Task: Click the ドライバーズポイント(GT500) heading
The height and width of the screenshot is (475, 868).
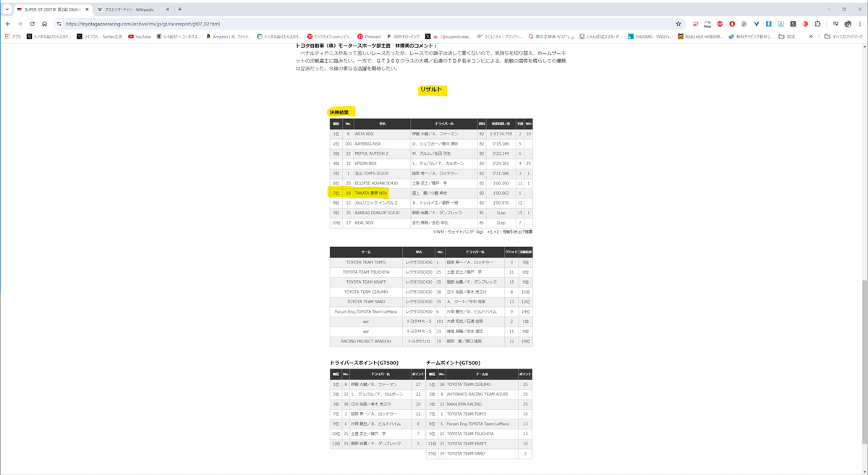Action: (365, 362)
